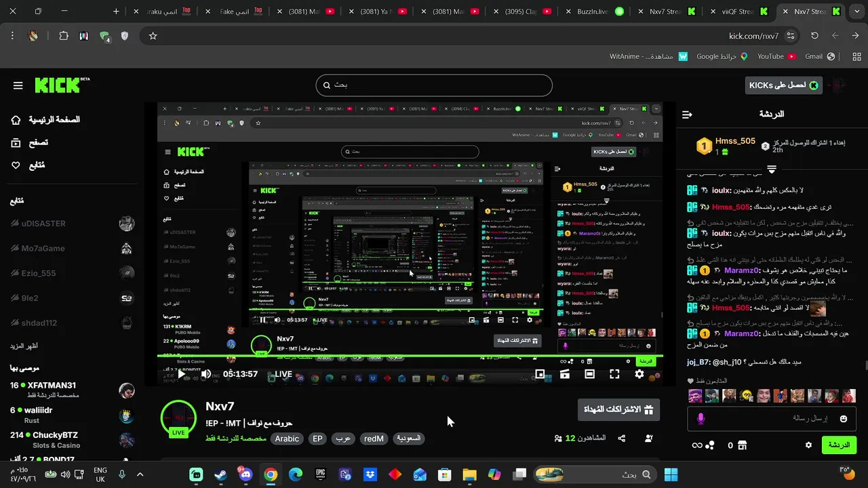Open recommended channel XFATMAN31
Viewport: 868px width, 488px height.
coord(73,390)
